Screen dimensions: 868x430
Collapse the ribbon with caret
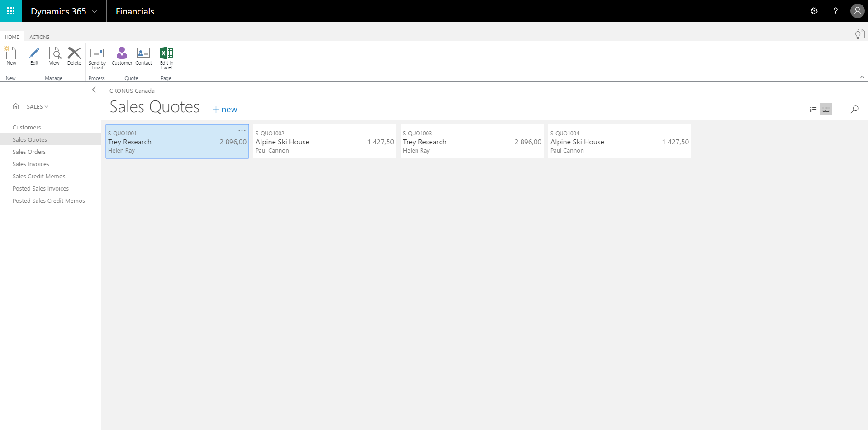862,77
